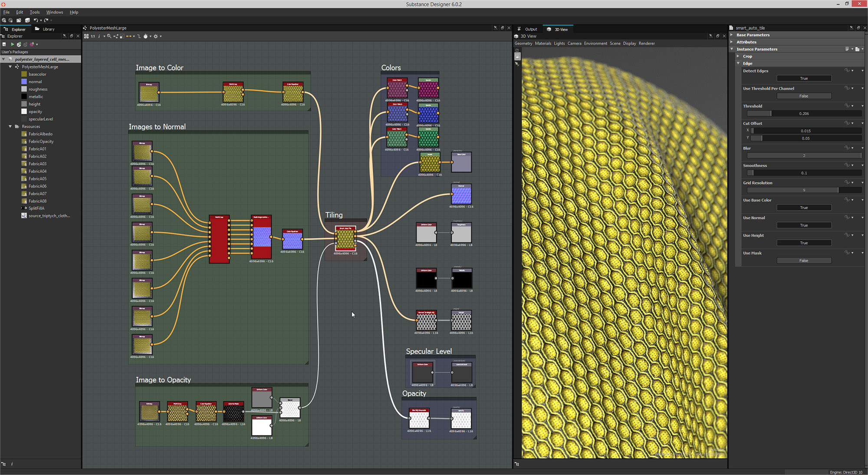
Task: Click the Base Parameters section header
Action: pyautogui.click(x=753, y=35)
